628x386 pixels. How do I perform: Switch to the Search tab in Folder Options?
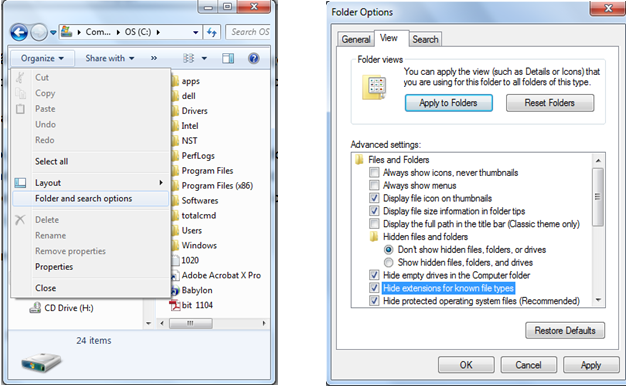tap(425, 39)
